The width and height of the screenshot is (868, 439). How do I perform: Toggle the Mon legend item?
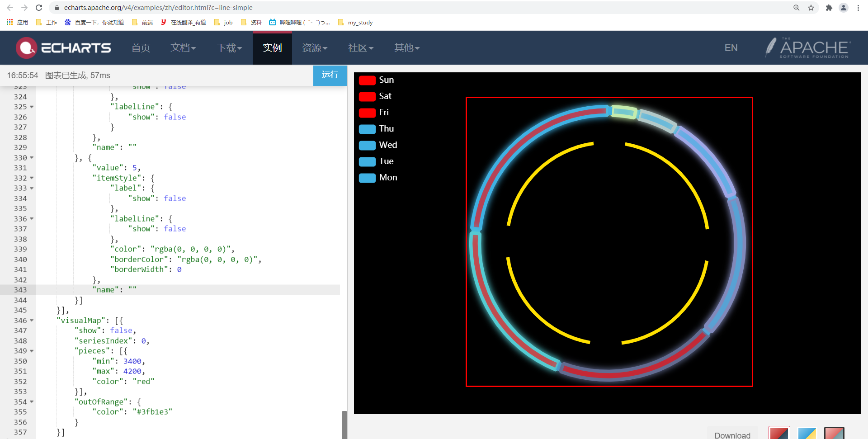[x=378, y=178]
